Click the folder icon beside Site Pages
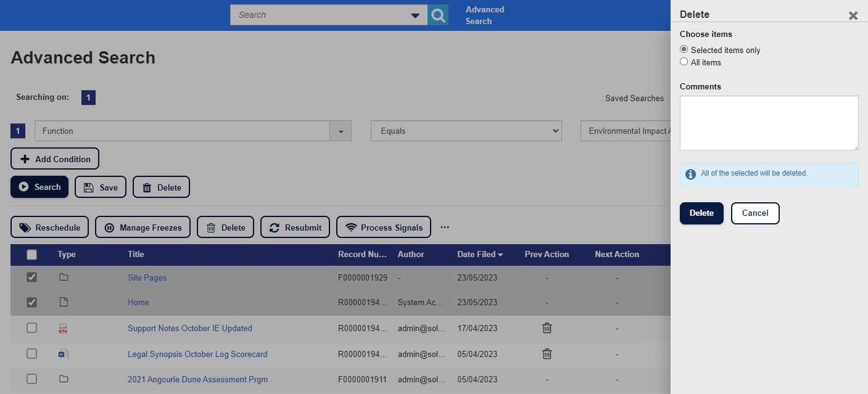The image size is (868, 394). [63, 277]
